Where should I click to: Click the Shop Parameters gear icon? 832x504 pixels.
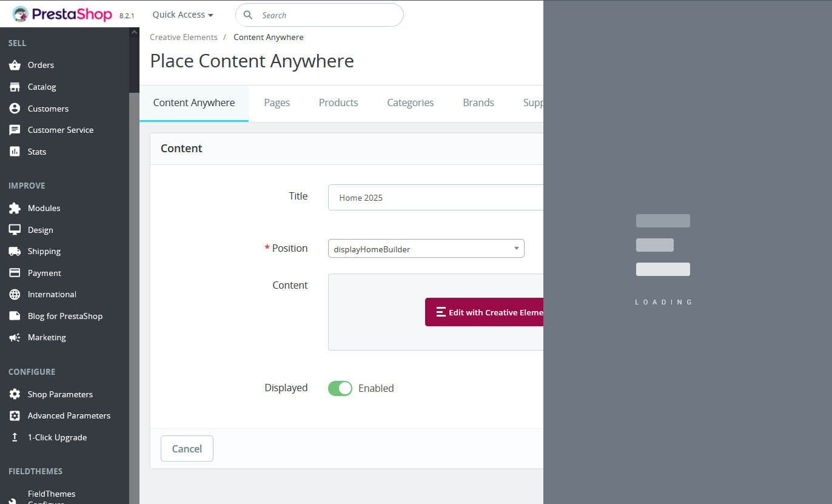(15, 394)
